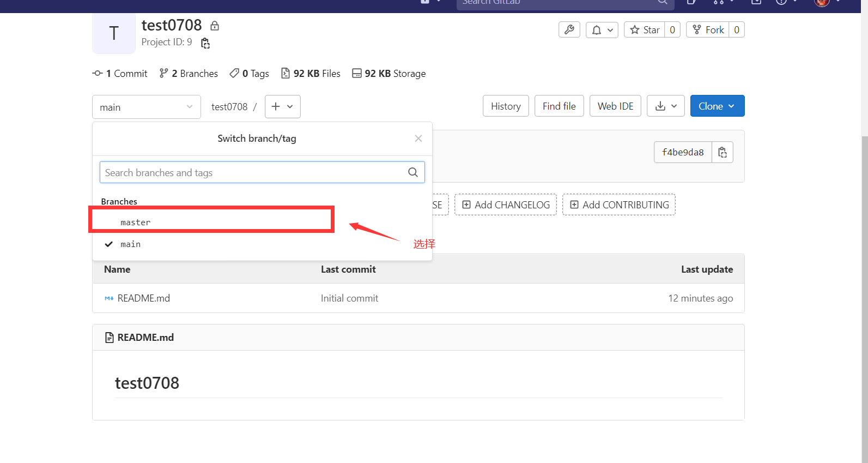Click the test0708 project title
This screenshot has height=463, width=868.
[172, 25]
